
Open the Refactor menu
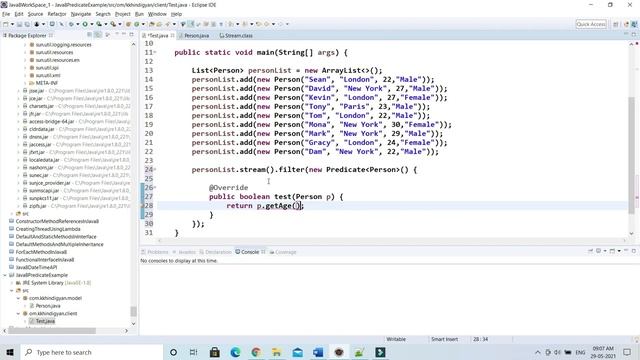pyautogui.click(x=57, y=14)
